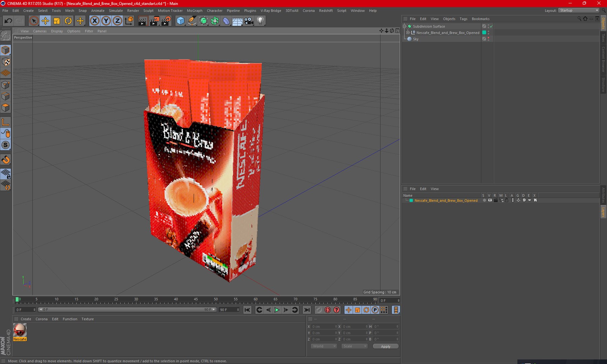The width and height of the screenshot is (607, 364).
Task: Expand the Nescafe_Blend_and_Brew_Box_Opened object node
Action: (x=408, y=33)
